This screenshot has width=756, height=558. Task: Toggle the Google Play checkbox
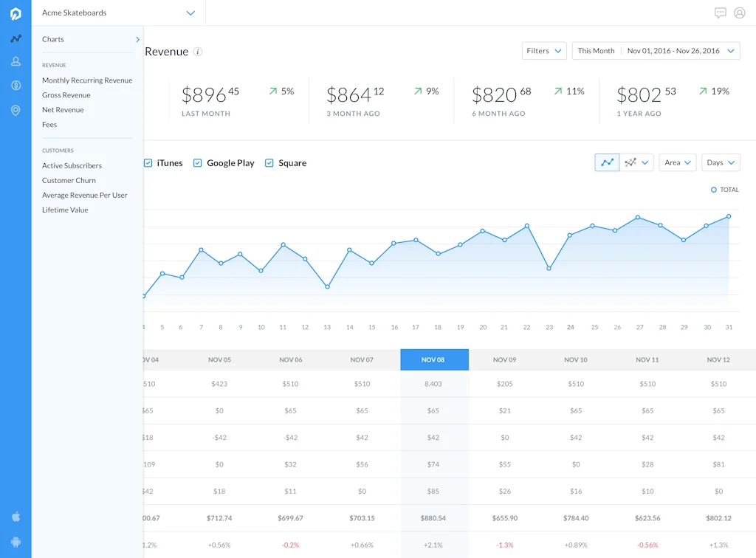tap(197, 163)
